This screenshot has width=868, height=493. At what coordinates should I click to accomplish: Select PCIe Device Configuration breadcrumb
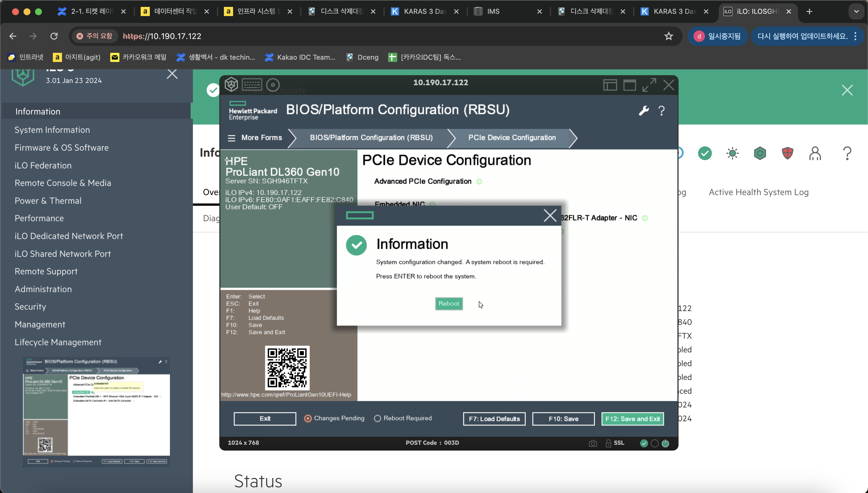(512, 138)
